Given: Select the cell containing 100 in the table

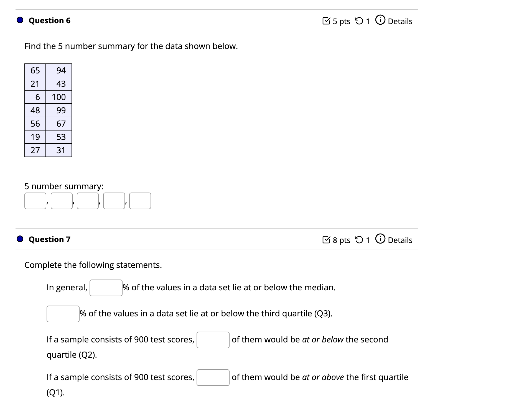Looking at the screenshot, I should [59, 97].
